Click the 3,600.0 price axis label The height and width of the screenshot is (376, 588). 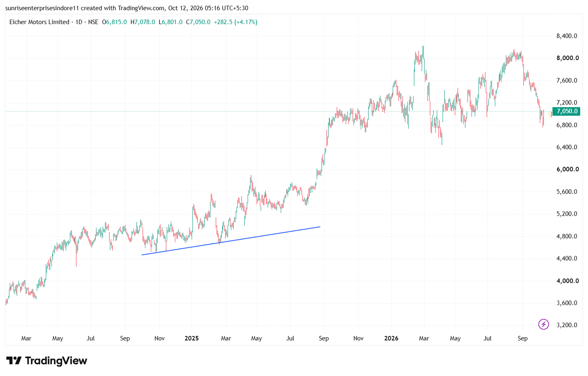(x=567, y=303)
